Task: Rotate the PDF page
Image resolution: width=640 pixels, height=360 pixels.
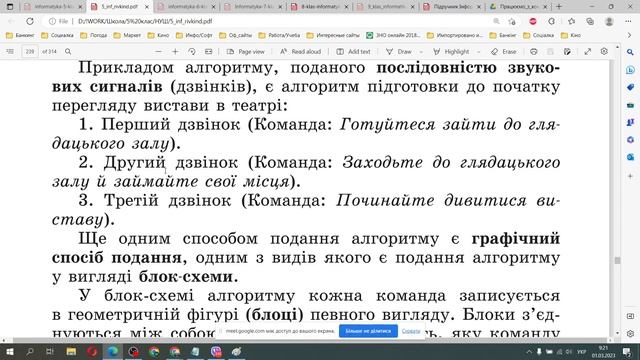Action: 192,52
